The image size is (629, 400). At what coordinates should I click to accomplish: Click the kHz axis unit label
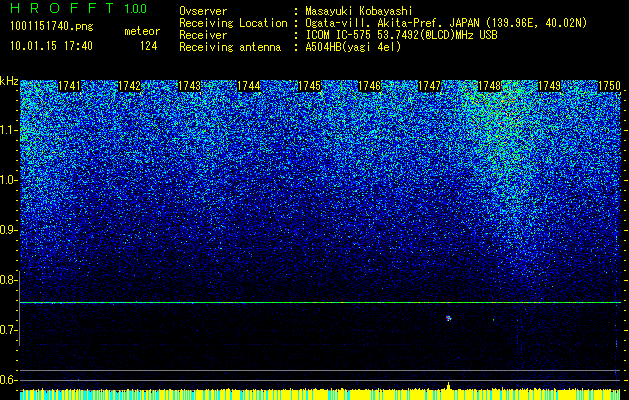[9, 81]
